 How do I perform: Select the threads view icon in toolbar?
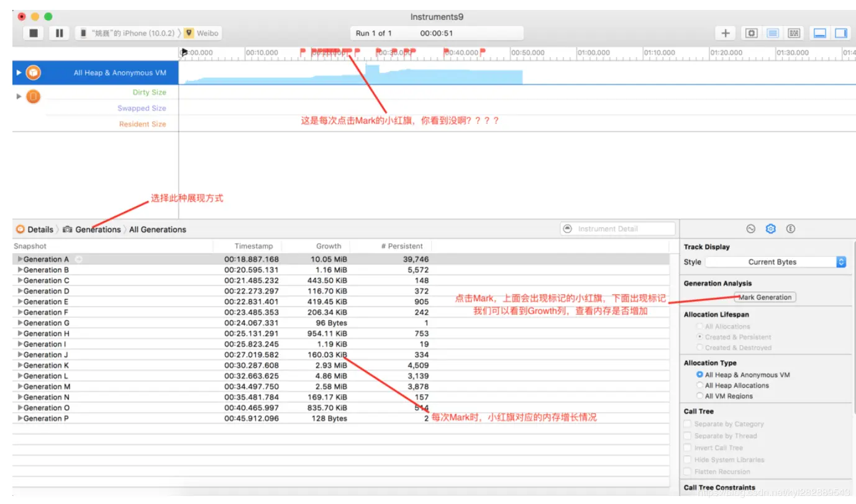[x=793, y=33]
